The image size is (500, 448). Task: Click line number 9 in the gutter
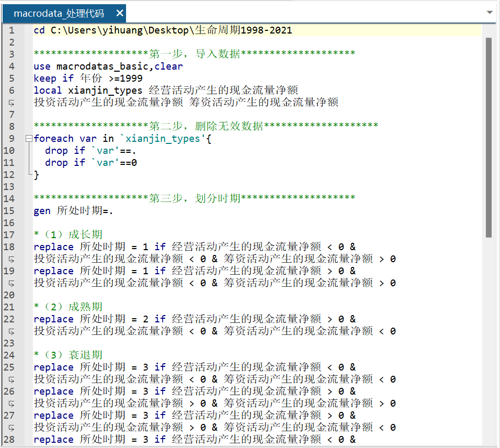pyautogui.click(x=12, y=139)
